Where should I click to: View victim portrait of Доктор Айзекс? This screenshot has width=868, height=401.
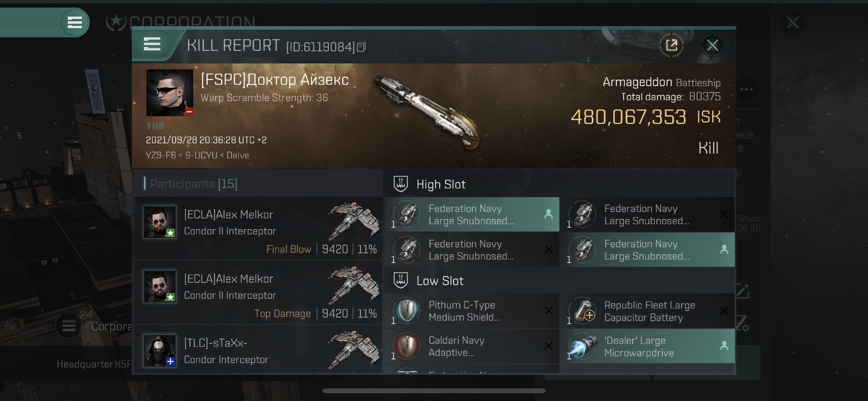click(170, 93)
